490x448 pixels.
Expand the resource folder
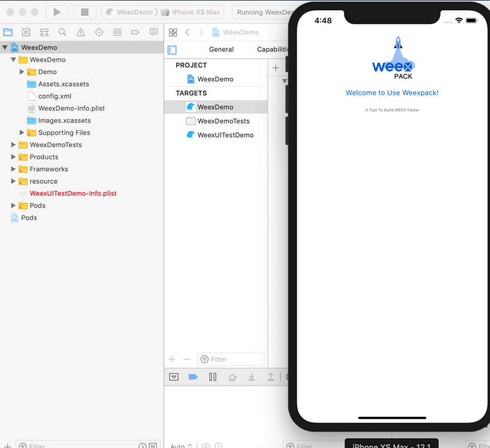click(13, 181)
